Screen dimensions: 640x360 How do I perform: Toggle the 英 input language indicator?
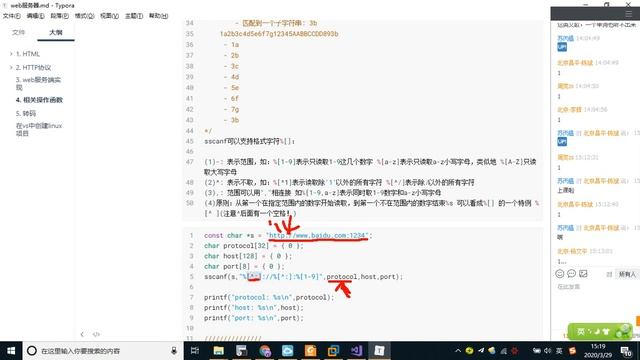[x=559, y=351]
